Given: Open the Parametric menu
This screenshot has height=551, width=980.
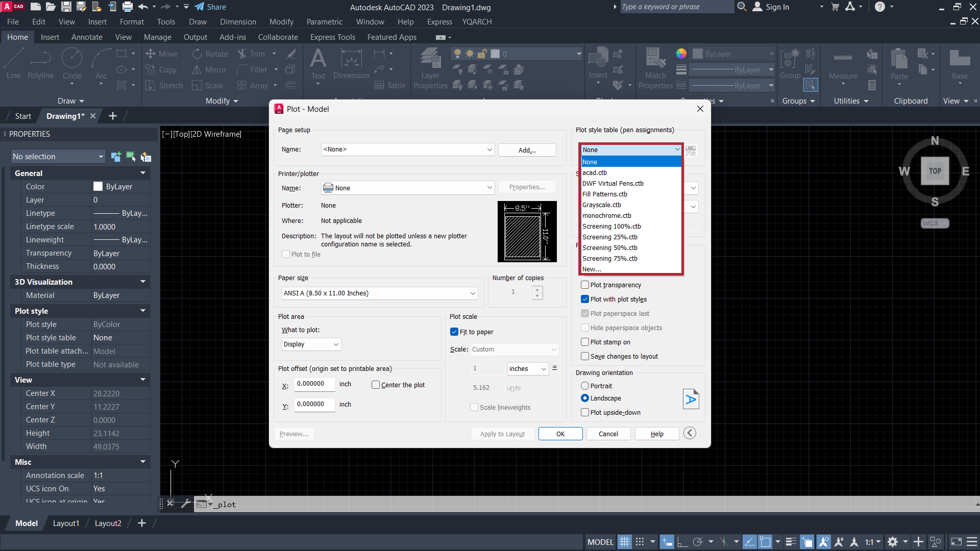Looking at the screenshot, I should [x=324, y=22].
